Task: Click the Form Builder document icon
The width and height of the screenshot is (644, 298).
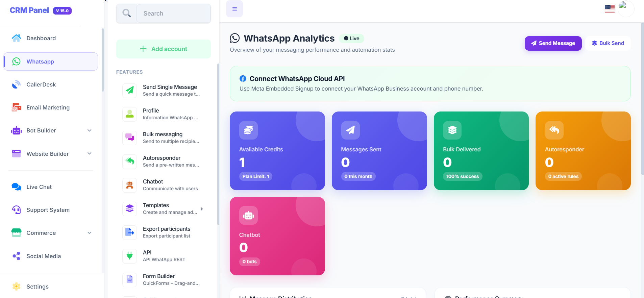Action: point(130,280)
